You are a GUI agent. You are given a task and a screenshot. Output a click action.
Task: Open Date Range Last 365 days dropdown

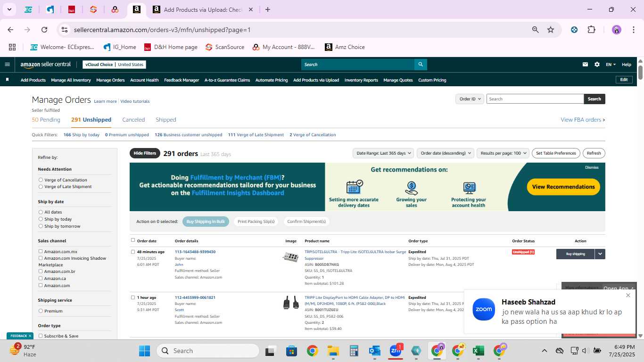(x=383, y=153)
